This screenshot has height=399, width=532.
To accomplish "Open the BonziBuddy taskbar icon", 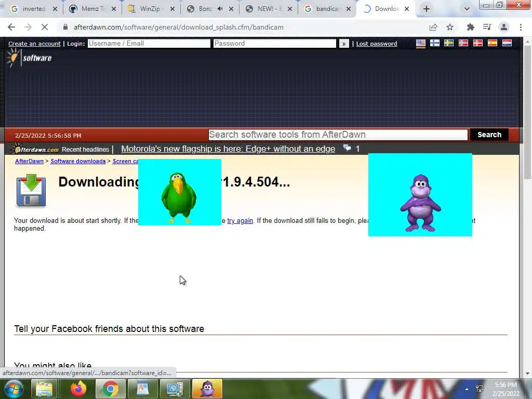I will click(207, 389).
